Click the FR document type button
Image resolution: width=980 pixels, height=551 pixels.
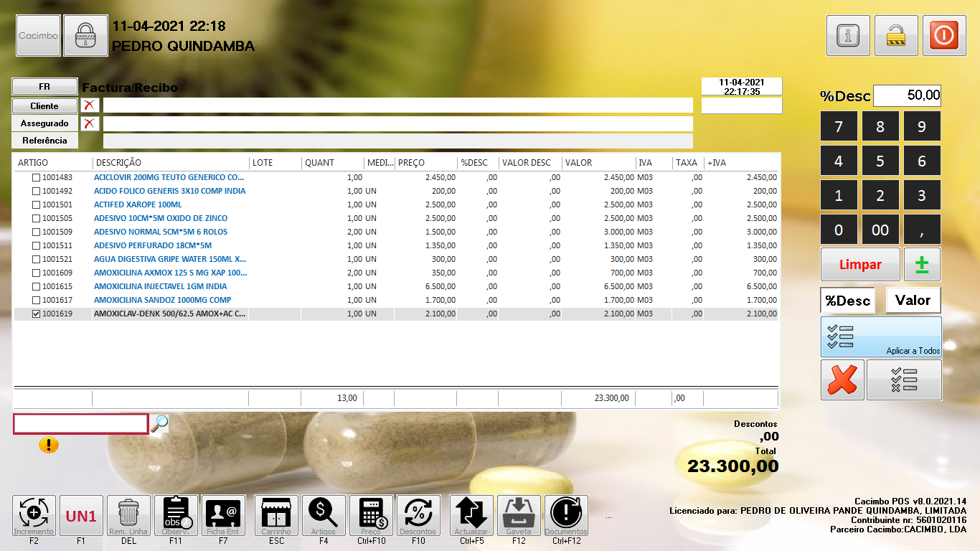pyautogui.click(x=44, y=86)
